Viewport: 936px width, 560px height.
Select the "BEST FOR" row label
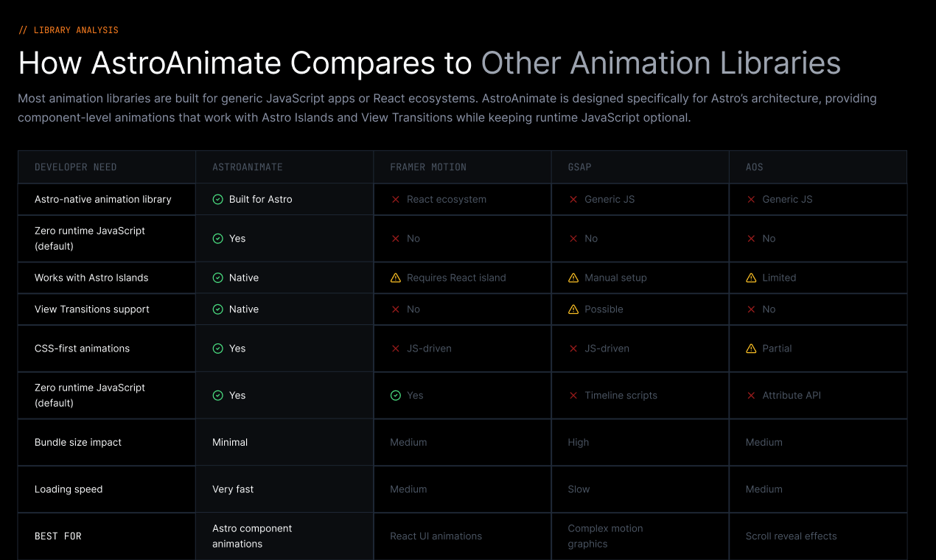[x=58, y=536]
